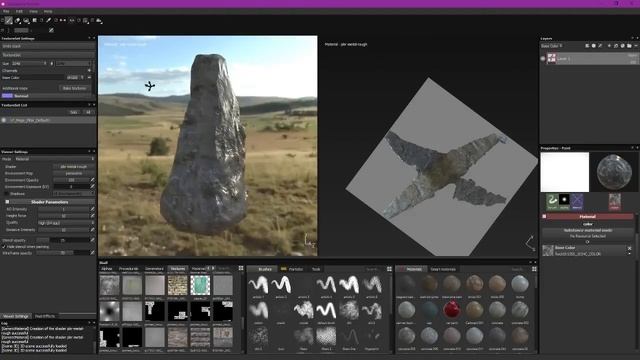Remove the Base Color channel with minus icon
The image size is (640, 360).
pyautogui.click(x=89, y=78)
